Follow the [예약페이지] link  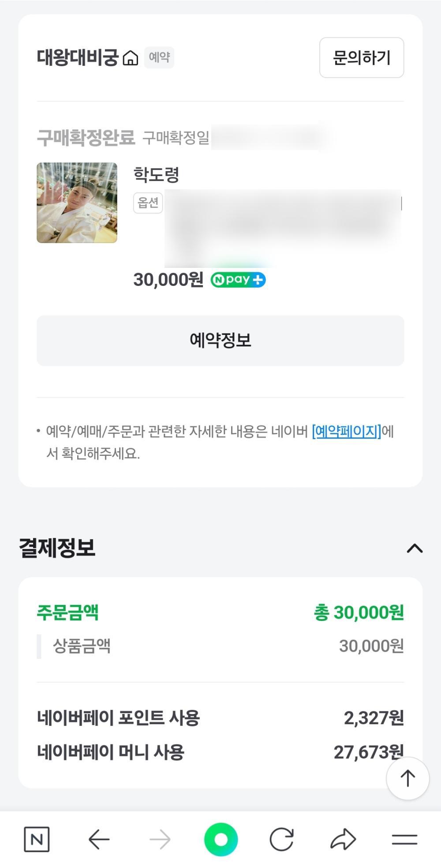[x=346, y=431]
